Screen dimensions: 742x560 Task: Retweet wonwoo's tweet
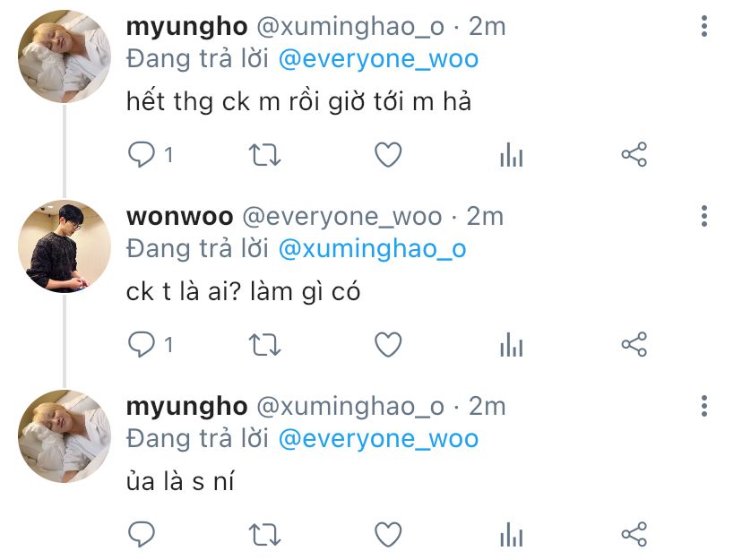(264, 345)
